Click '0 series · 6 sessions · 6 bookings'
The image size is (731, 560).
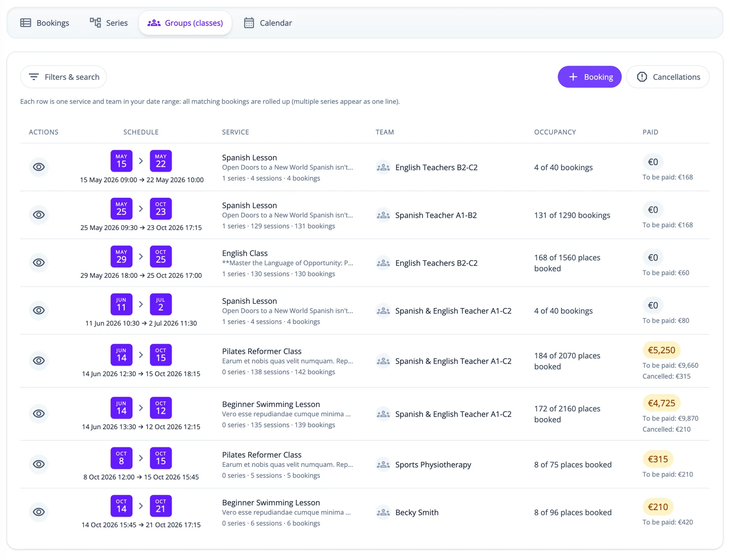271,523
